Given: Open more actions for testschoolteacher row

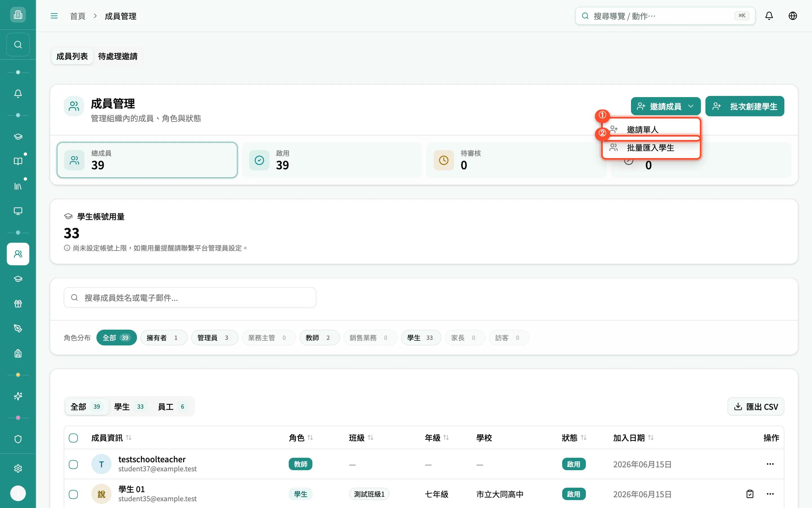Looking at the screenshot, I should click(770, 464).
